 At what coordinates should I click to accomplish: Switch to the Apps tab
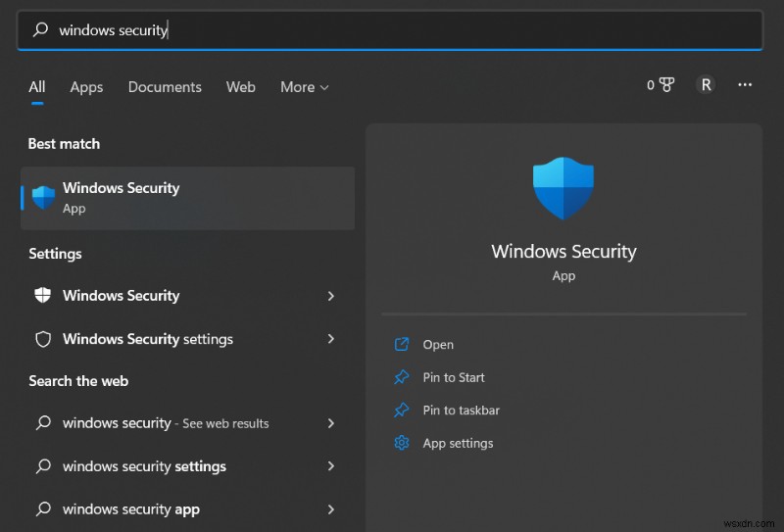(86, 87)
